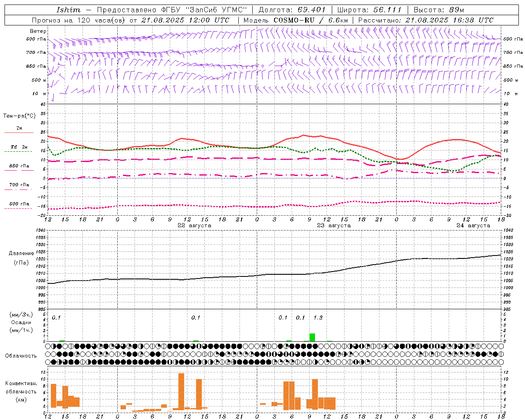Screen dimensions: 525x420
Task: Click the "Ветер" wind panel label
Action: (38, 31)
